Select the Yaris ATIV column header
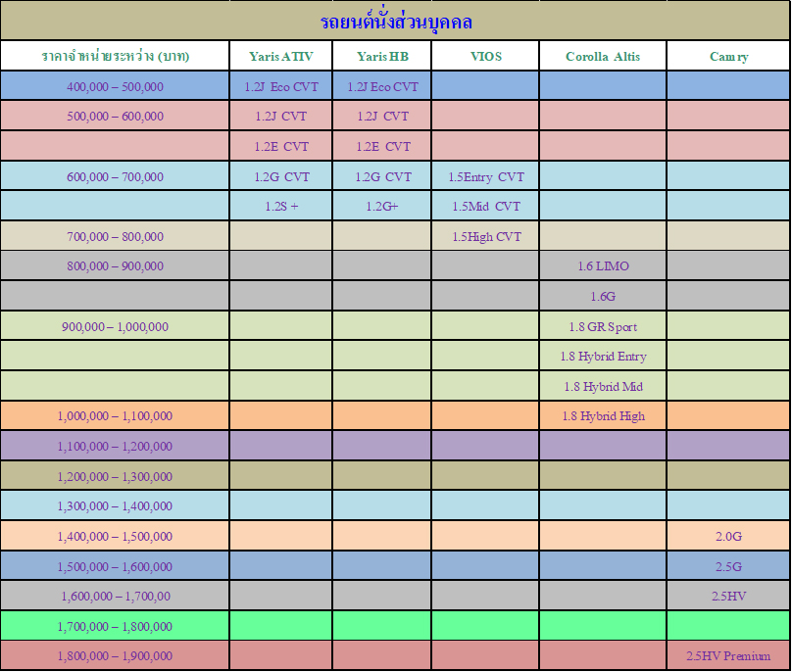The image size is (792, 672). click(x=281, y=56)
